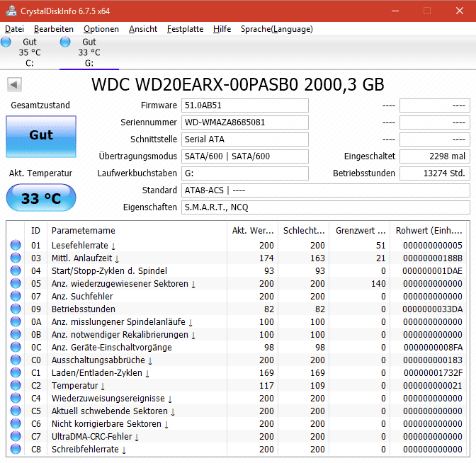Click status icon for Ausschaltungsabbrüche
This screenshot has width=476, height=463.
pos(16,360)
